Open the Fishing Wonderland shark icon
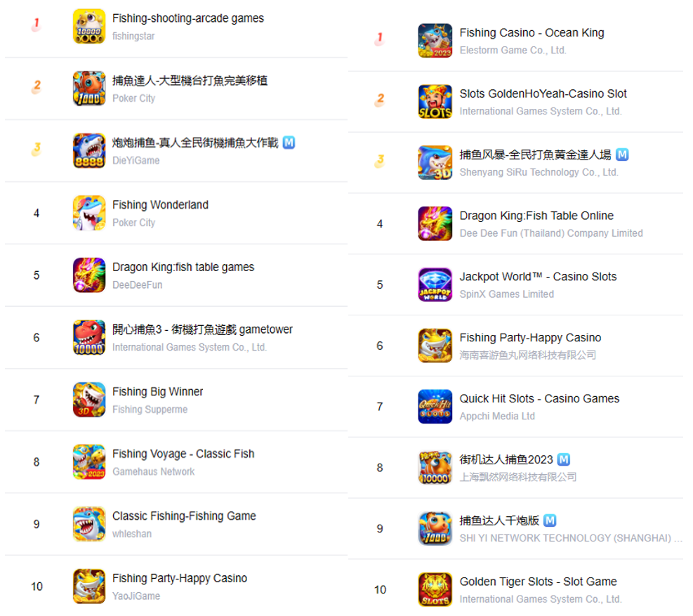The image size is (693, 616). (x=89, y=213)
